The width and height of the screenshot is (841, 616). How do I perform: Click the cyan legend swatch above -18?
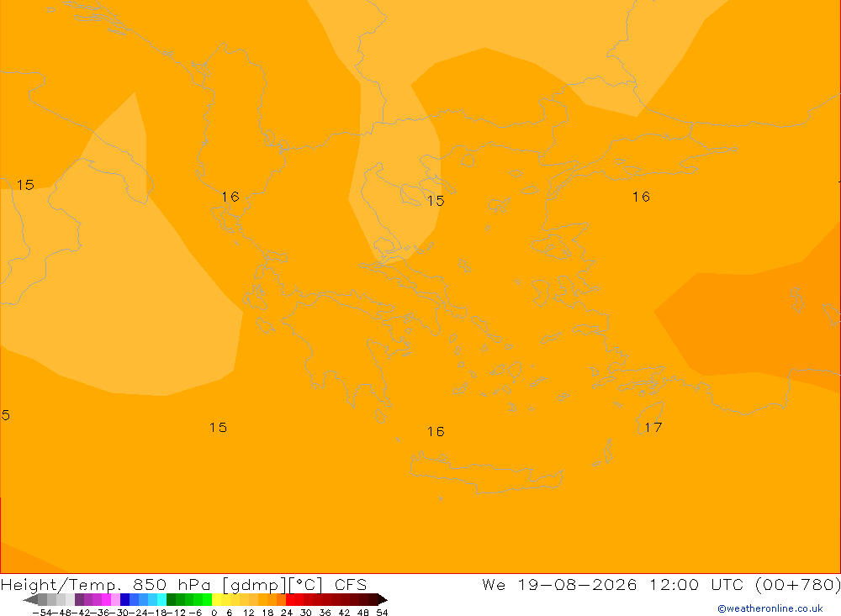pyautogui.click(x=161, y=599)
